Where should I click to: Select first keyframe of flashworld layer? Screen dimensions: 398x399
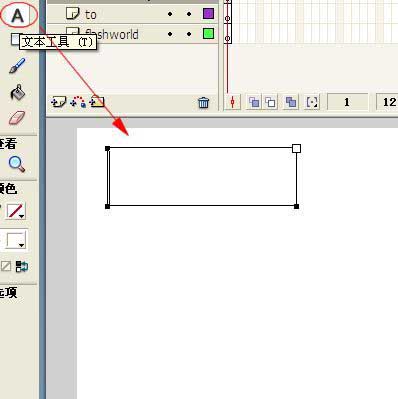[228, 34]
